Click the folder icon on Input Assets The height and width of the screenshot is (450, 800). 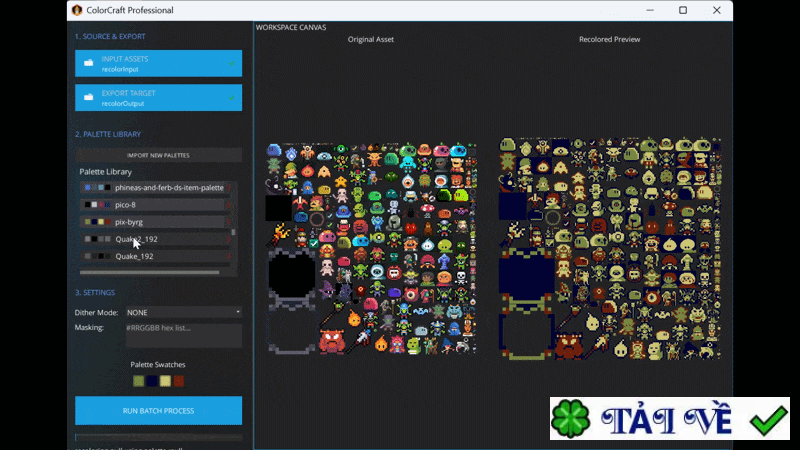pyautogui.click(x=89, y=63)
